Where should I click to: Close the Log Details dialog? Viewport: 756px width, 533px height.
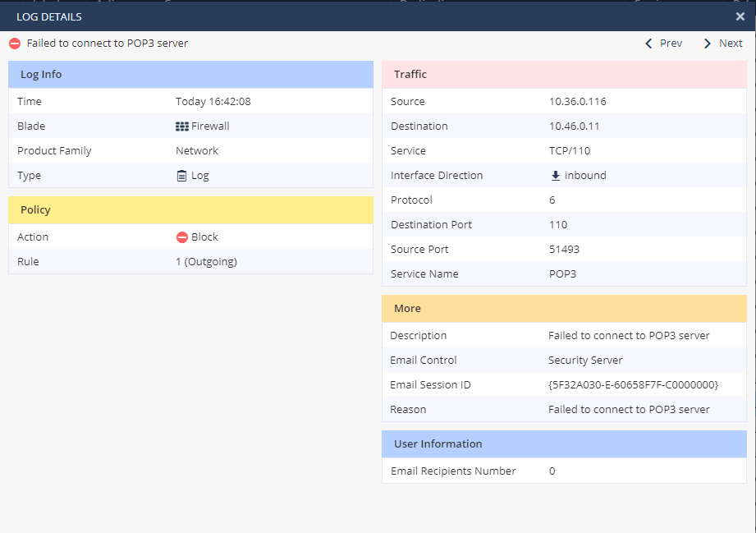coord(740,16)
